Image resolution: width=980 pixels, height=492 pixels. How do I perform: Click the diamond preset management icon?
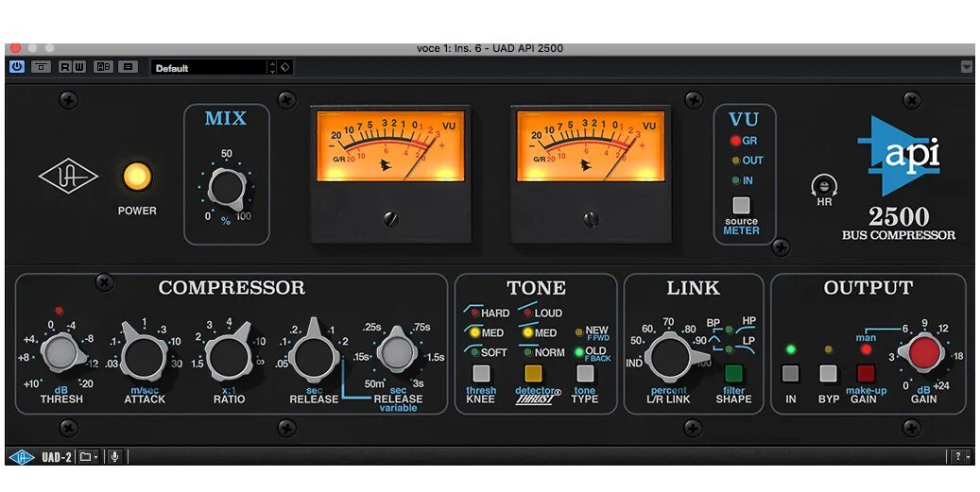click(x=285, y=67)
